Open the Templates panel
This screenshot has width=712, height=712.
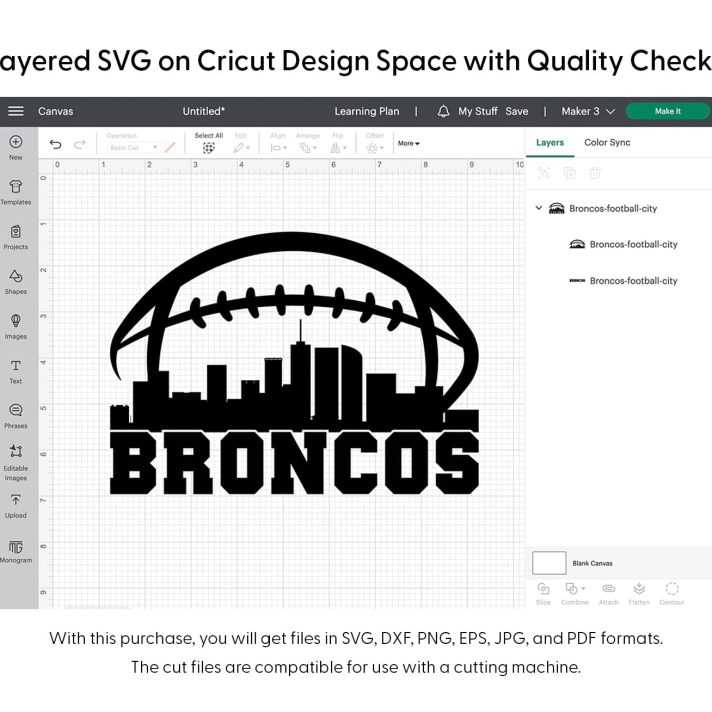coord(15,192)
